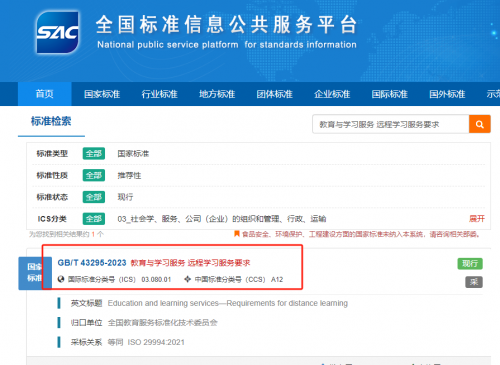
Task: Focus the standard search input field
Action: tap(391, 124)
